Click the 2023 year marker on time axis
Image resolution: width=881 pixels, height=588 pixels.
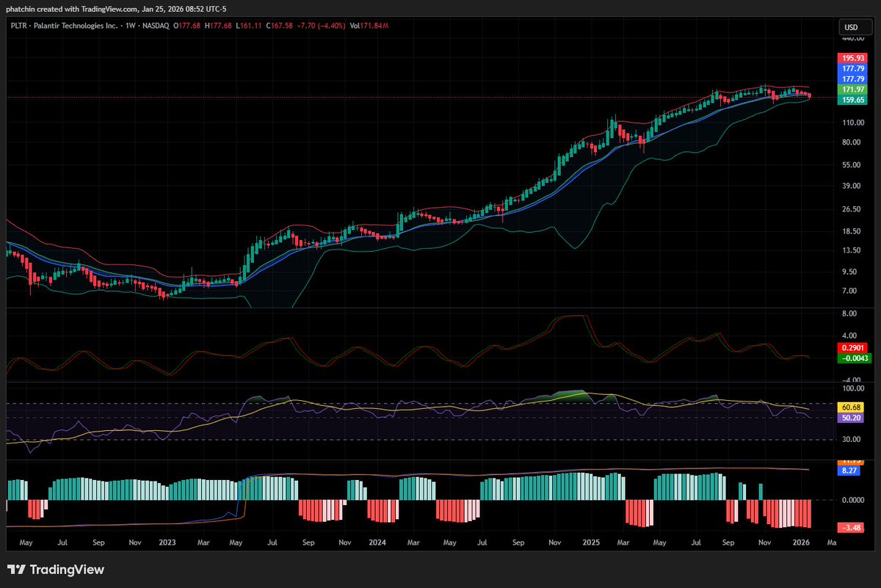click(167, 544)
